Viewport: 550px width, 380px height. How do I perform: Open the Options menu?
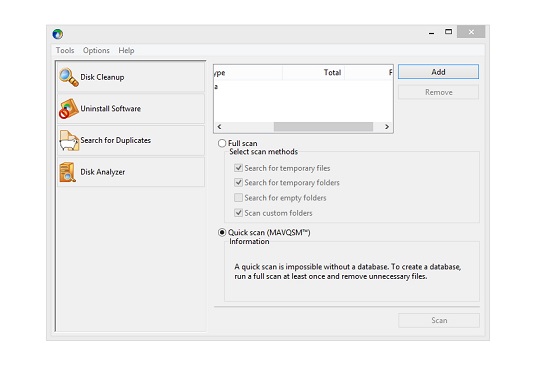[x=96, y=51]
